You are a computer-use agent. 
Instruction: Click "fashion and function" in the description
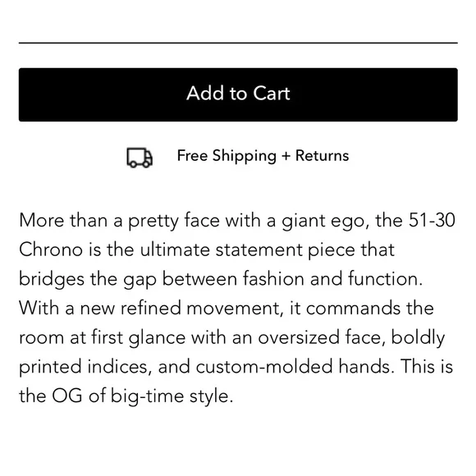[332, 279]
